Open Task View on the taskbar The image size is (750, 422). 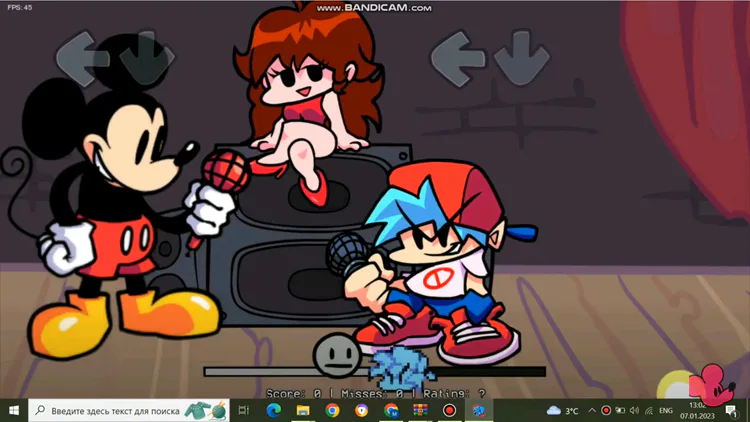pos(244,411)
